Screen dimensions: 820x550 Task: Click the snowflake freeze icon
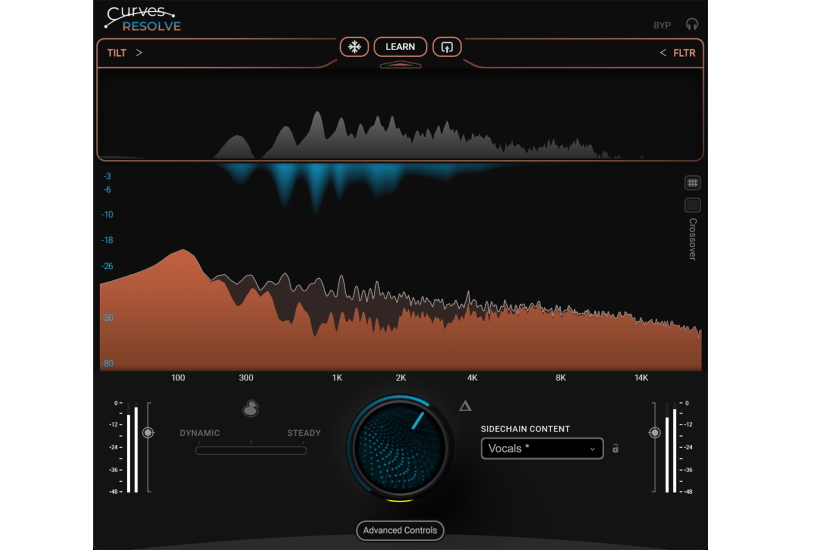point(354,47)
